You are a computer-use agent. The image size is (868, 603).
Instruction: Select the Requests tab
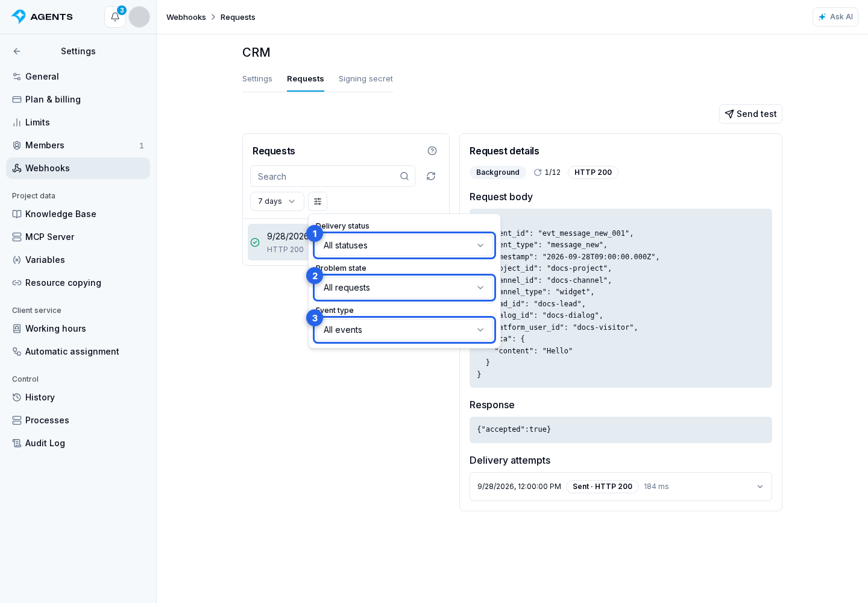coord(306,79)
